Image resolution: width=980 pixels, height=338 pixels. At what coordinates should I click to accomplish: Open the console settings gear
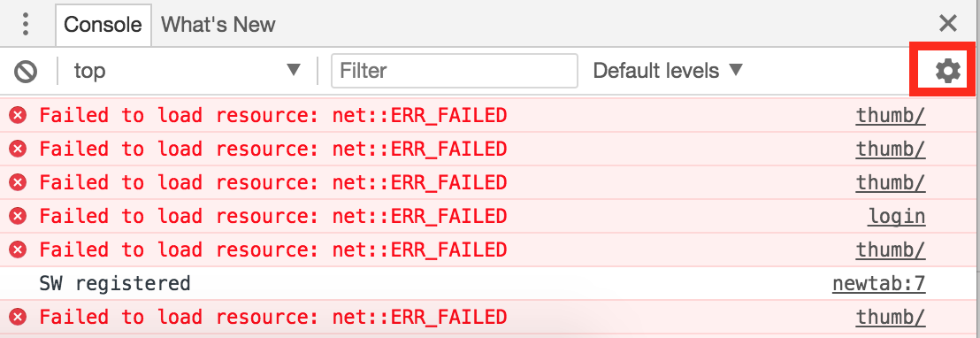point(947,71)
